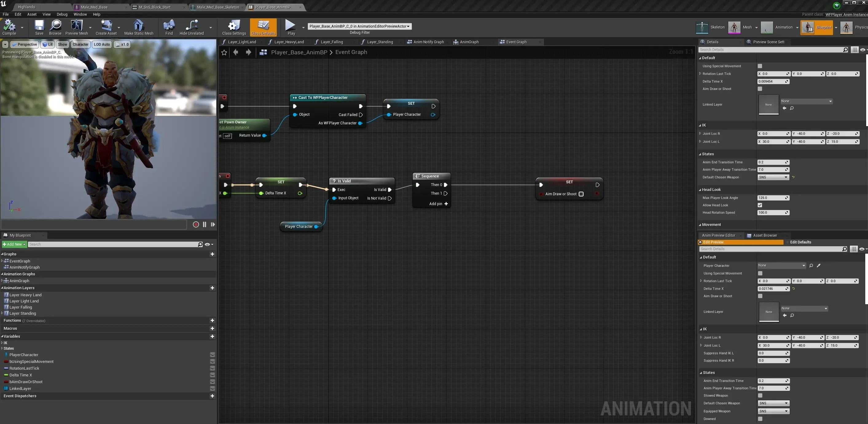Toggle Using Special Movement in preview editor
This screenshot has height=424, width=868.
pos(760,274)
